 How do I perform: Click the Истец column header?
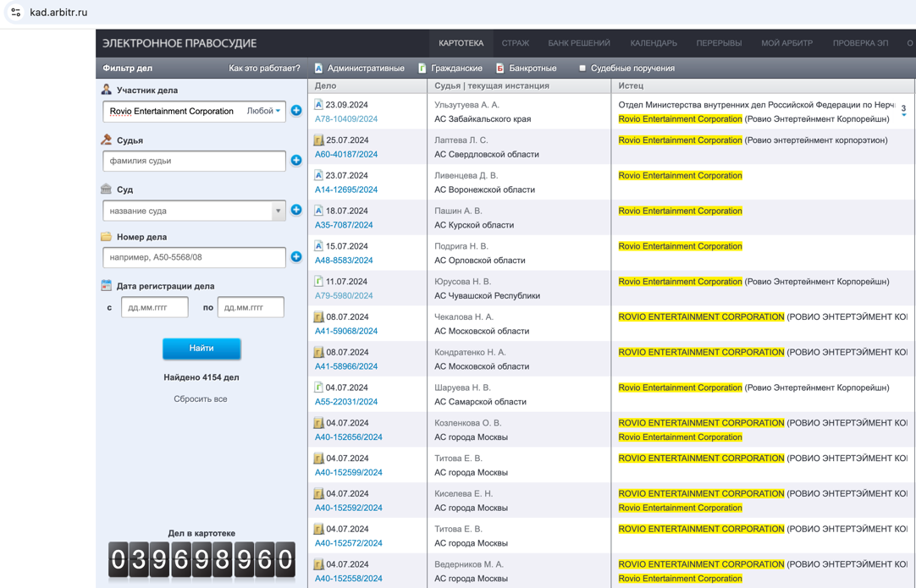[x=631, y=85]
